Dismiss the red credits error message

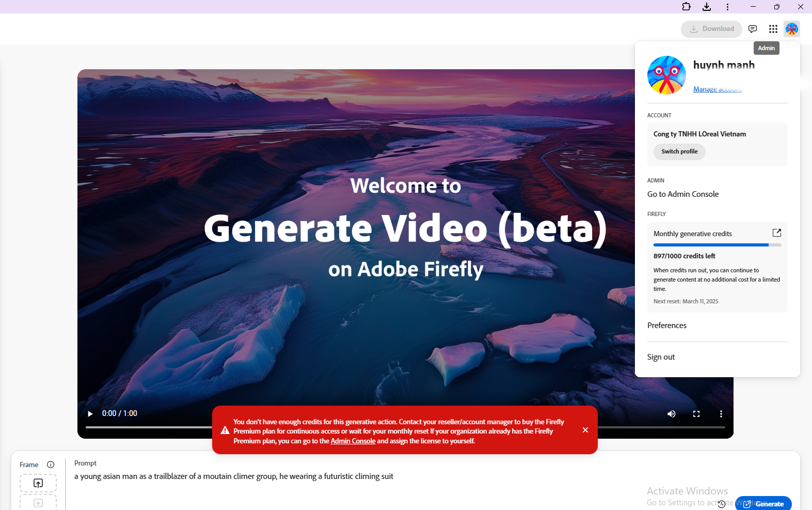tap(585, 430)
